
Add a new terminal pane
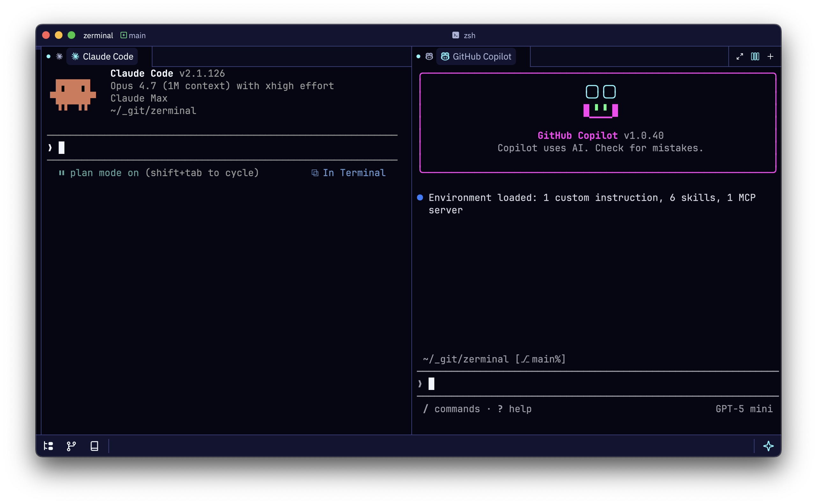770,56
